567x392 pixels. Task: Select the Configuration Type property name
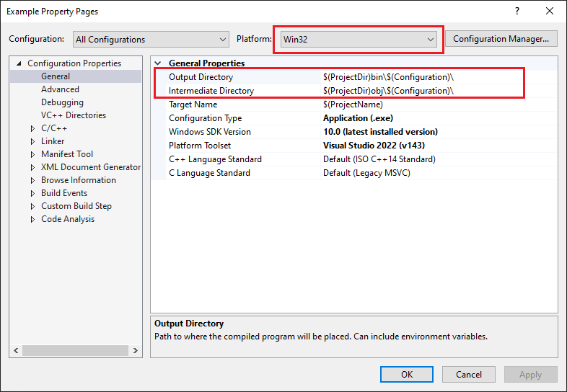click(x=205, y=118)
